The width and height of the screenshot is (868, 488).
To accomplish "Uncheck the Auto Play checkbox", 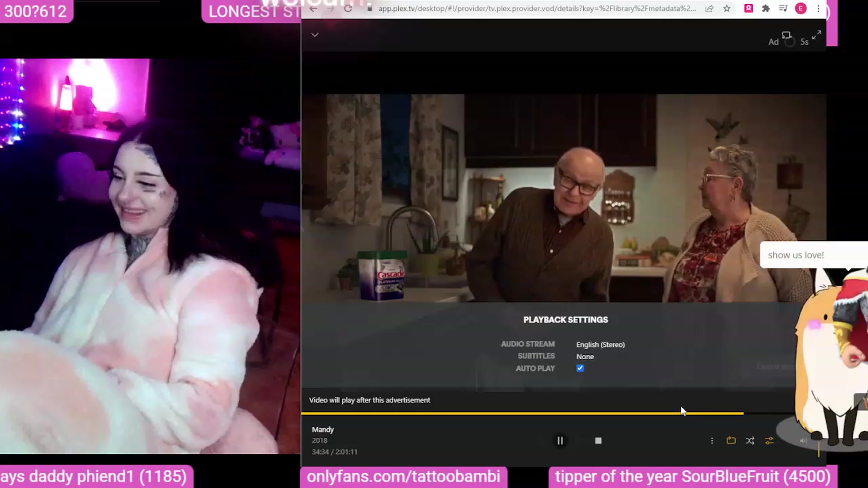I will pyautogui.click(x=580, y=368).
